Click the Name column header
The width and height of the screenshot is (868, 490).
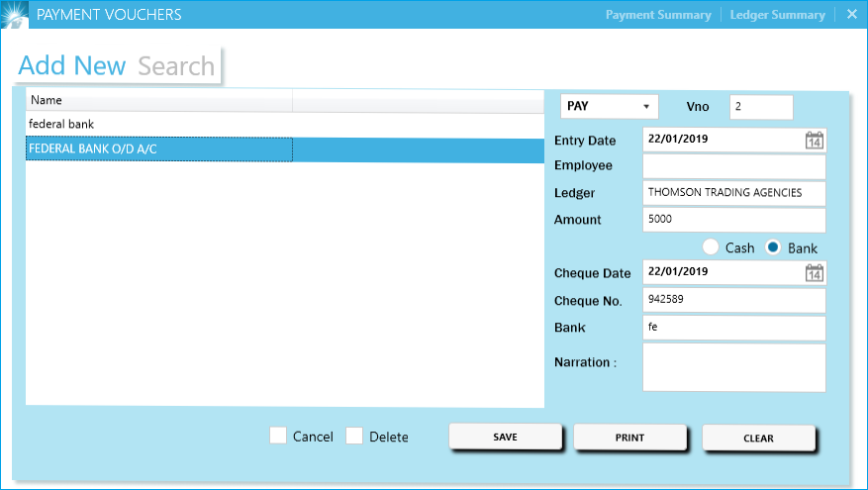click(159, 101)
